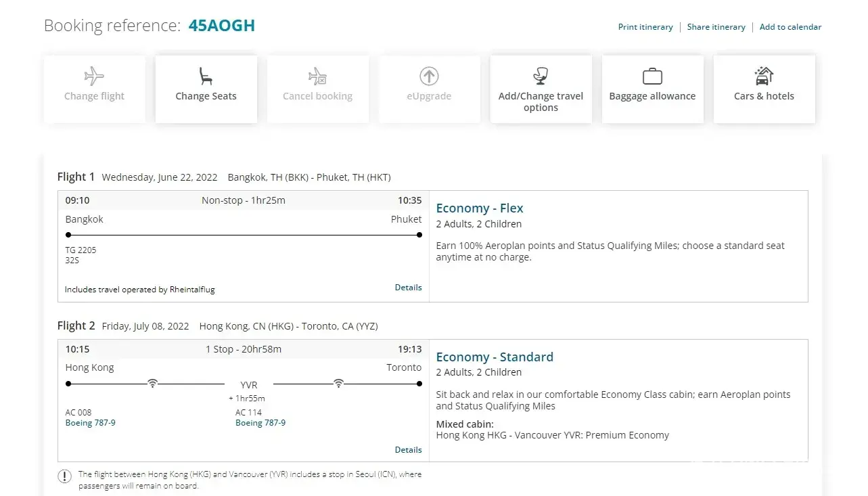868x496 pixels.
Task: Click the Cancel booking plane icon
Action: (x=317, y=76)
